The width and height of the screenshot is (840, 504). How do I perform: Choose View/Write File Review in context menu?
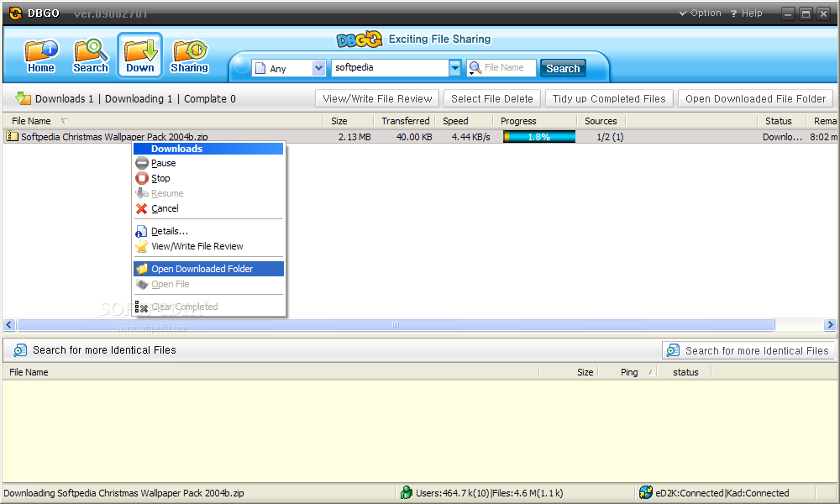[x=208, y=246]
